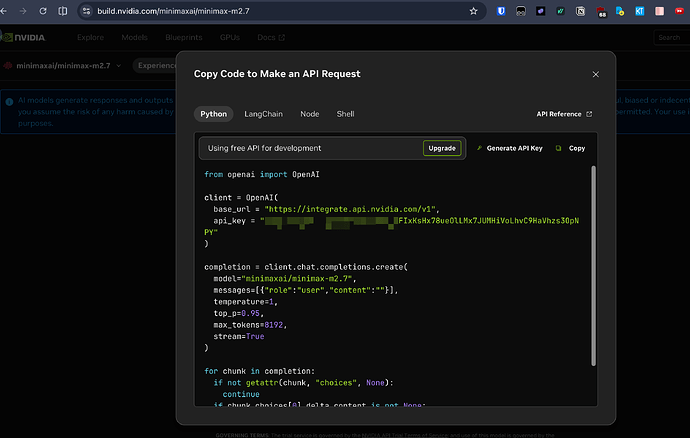Open the red YouTube-style extension icon

coord(679,11)
